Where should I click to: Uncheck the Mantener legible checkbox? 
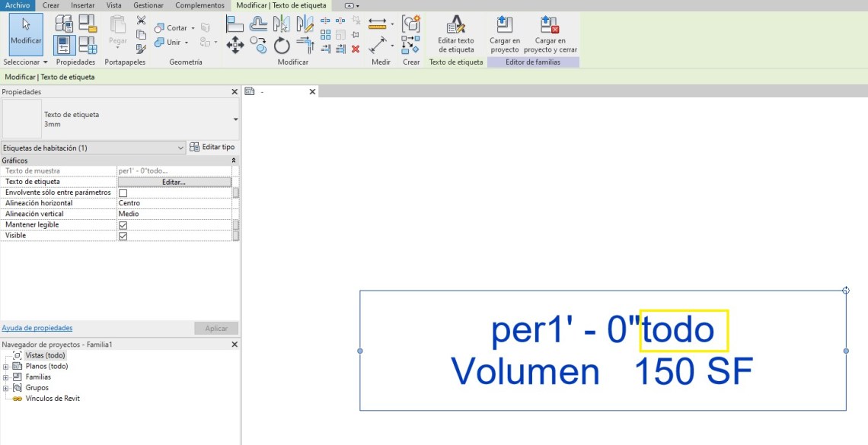[123, 225]
